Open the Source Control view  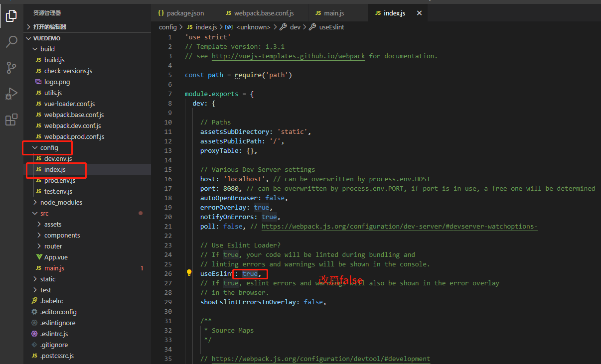click(x=11, y=68)
